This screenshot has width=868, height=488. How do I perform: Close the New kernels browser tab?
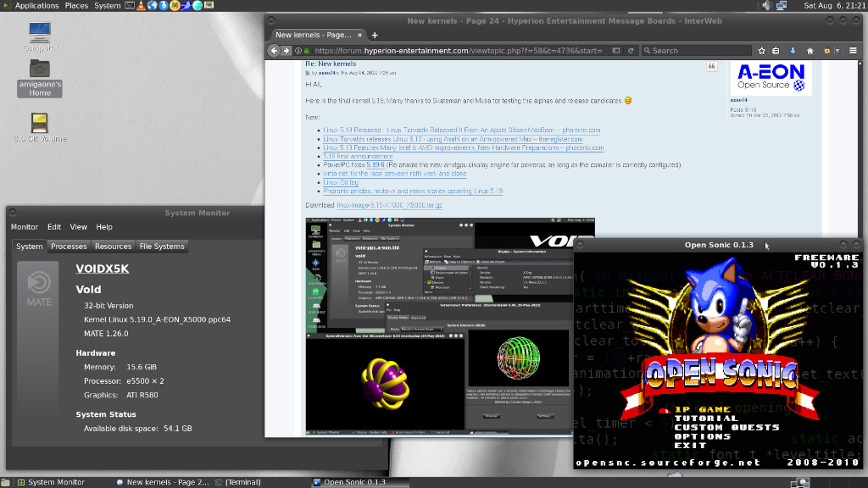coord(359,35)
